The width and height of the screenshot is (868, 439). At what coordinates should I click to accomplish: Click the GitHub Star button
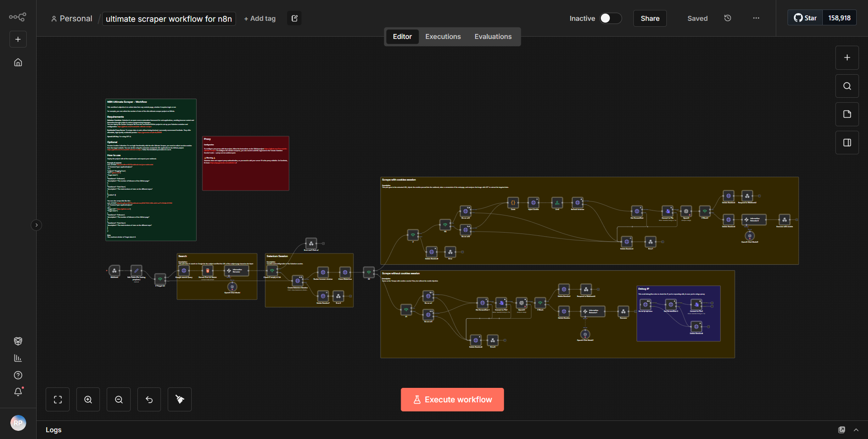(x=805, y=18)
